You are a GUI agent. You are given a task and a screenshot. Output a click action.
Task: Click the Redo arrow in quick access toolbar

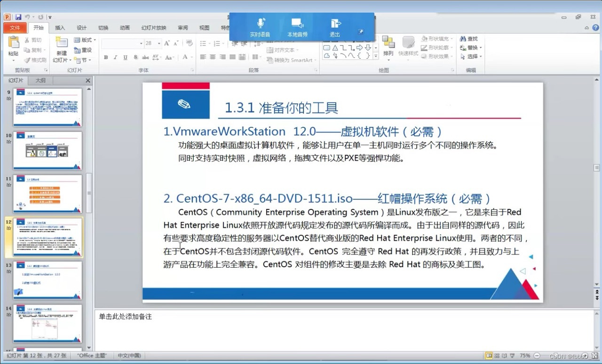40,17
